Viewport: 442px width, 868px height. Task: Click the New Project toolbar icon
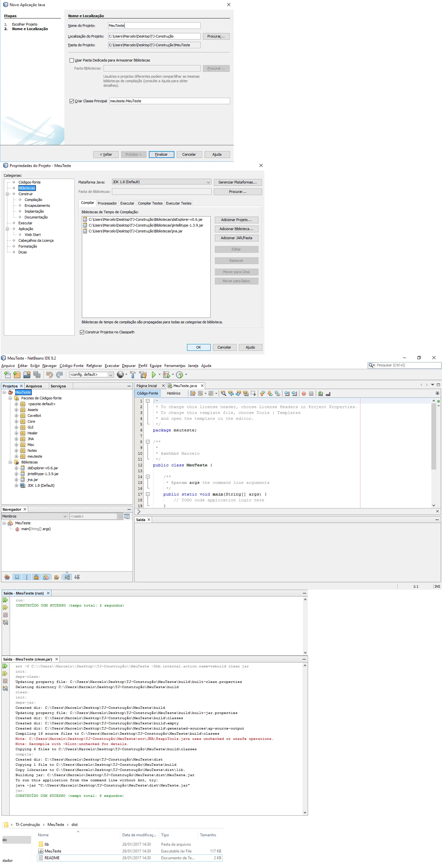(17, 375)
